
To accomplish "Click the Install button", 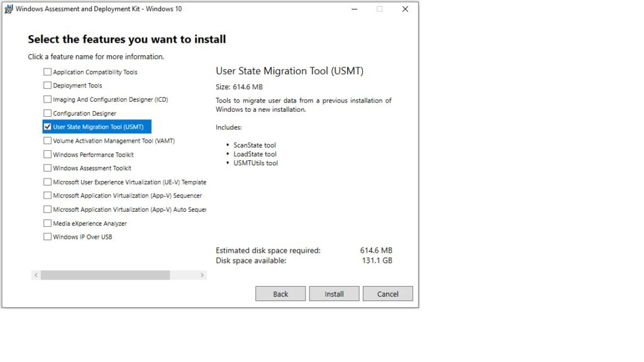I will (334, 293).
